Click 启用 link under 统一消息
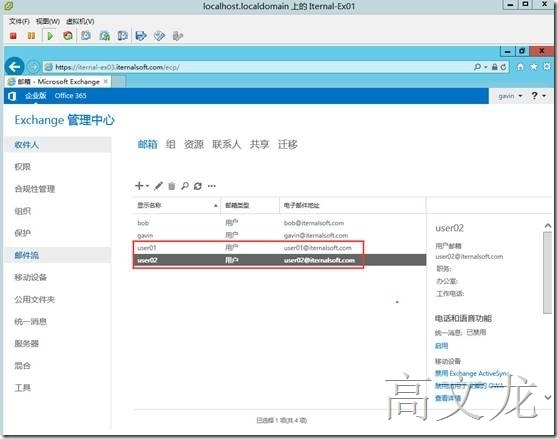 pyautogui.click(x=442, y=345)
